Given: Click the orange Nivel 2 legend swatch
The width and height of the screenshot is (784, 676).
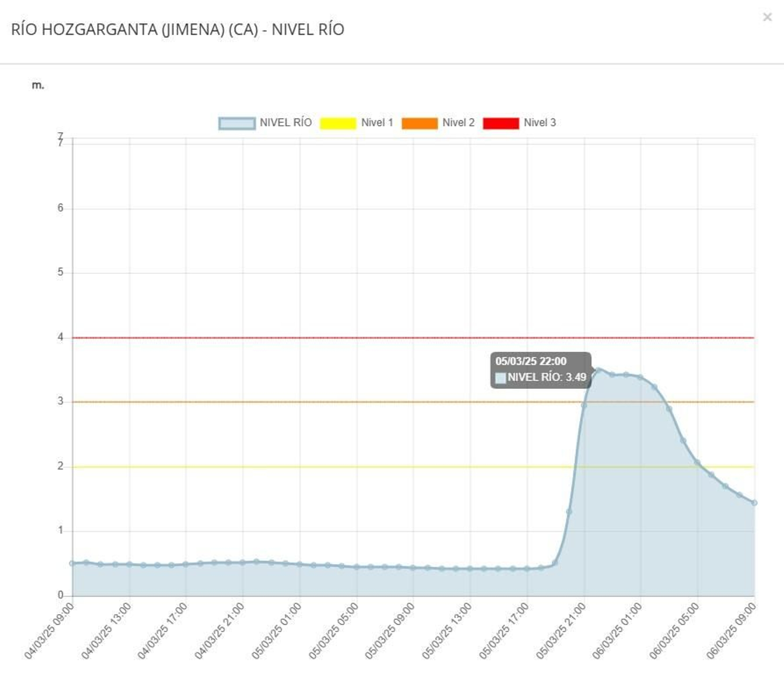Looking at the screenshot, I should click(x=419, y=123).
